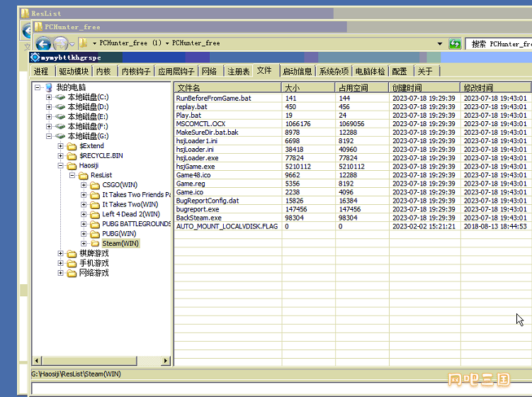
Task: Open the 关于 tab
Action: (x=425, y=72)
